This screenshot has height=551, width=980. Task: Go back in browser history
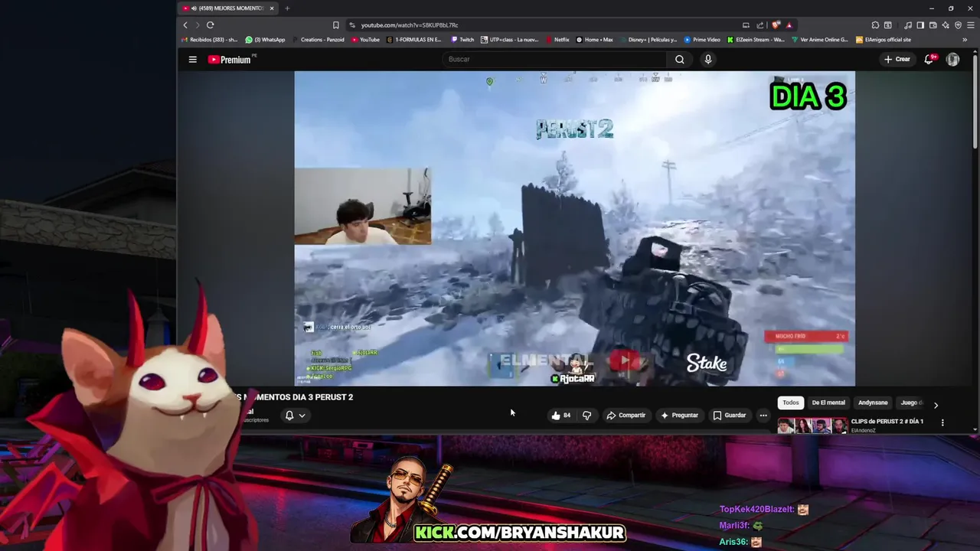pyautogui.click(x=185, y=25)
